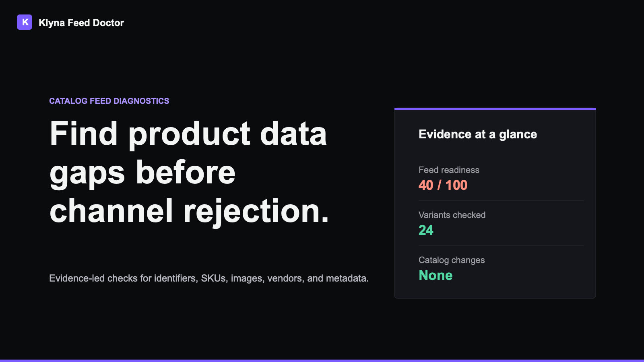Select the Variants checked label
The height and width of the screenshot is (362, 644).
coord(452,215)
